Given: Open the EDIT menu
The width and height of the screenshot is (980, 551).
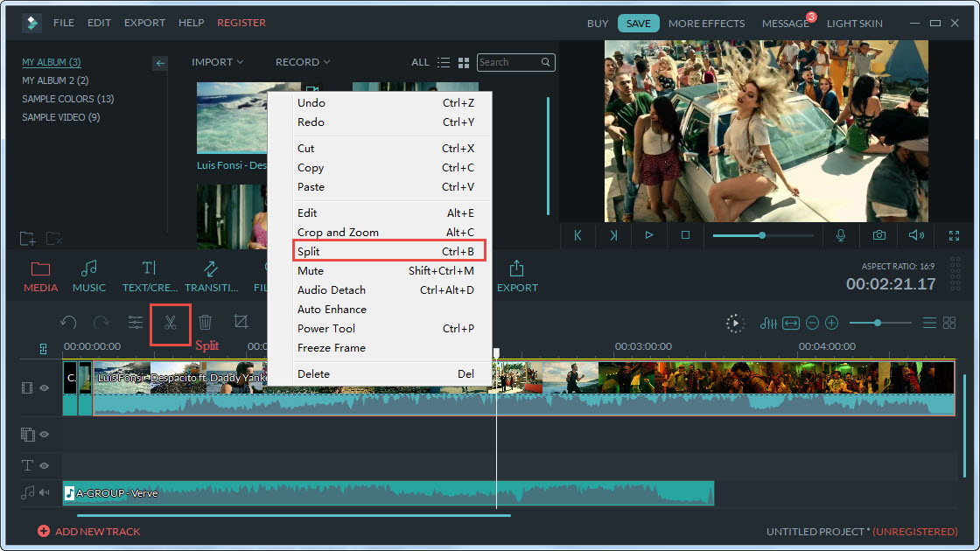Looking at the screenshot, I should (x=99, y=23).
